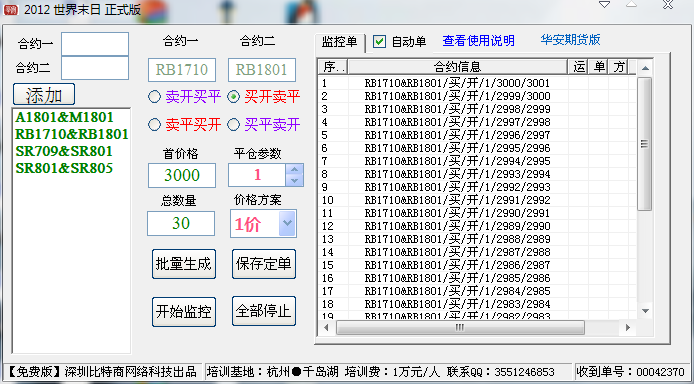Click the 开始监控 button
The height and width of the screenshot is (384, 694).
tap(184, 311)
